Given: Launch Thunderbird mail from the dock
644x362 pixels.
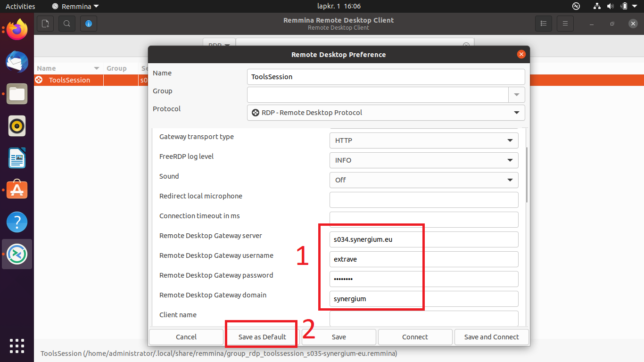Looking at the screenshot, I should tap(17, 62).
